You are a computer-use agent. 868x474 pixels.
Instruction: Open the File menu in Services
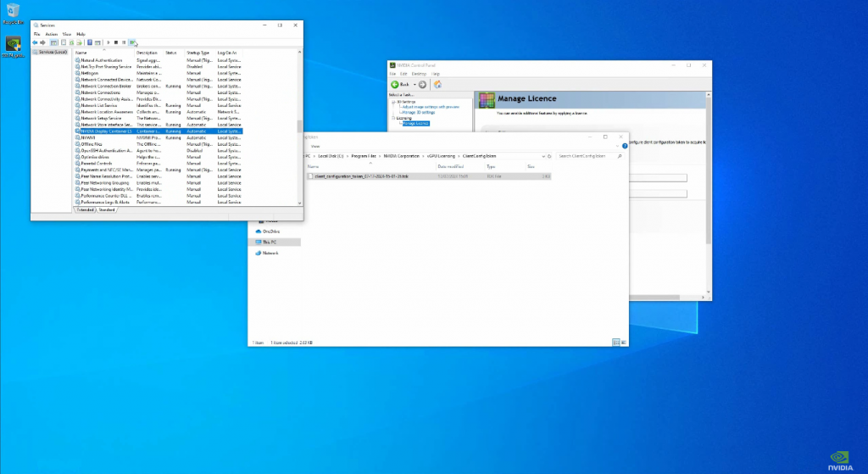point(37,34)
